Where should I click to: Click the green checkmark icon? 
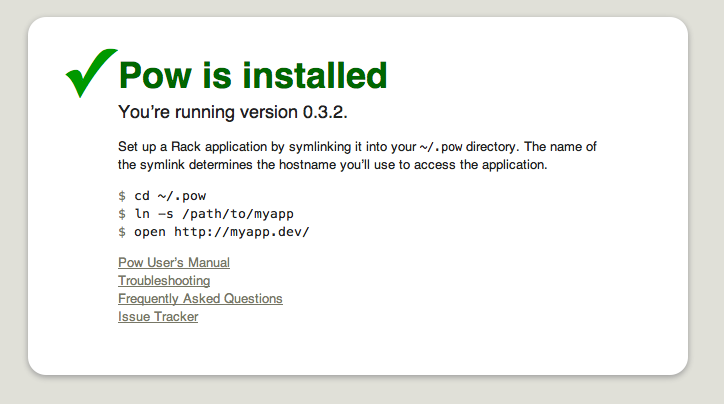click(x=91, y=73)
